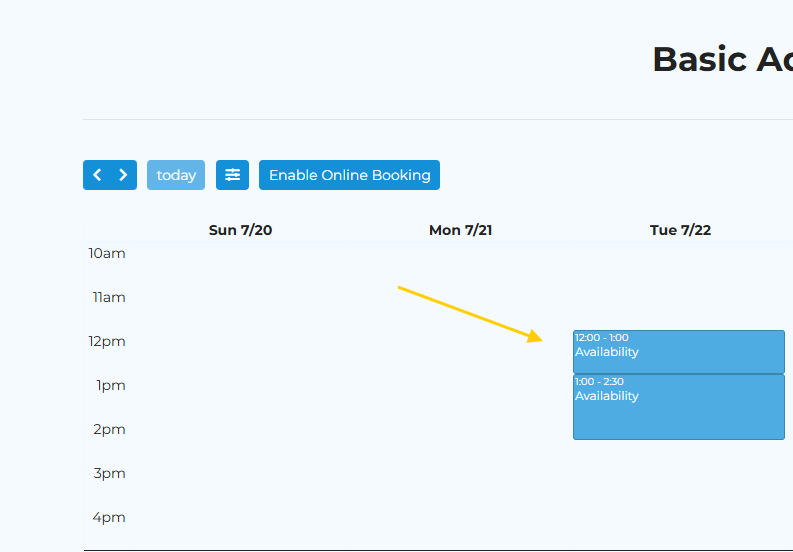Select the Tue 7/22 column header
Image resolution: width=793 pixels, height=552 pixels.
(x=680, y=230)
